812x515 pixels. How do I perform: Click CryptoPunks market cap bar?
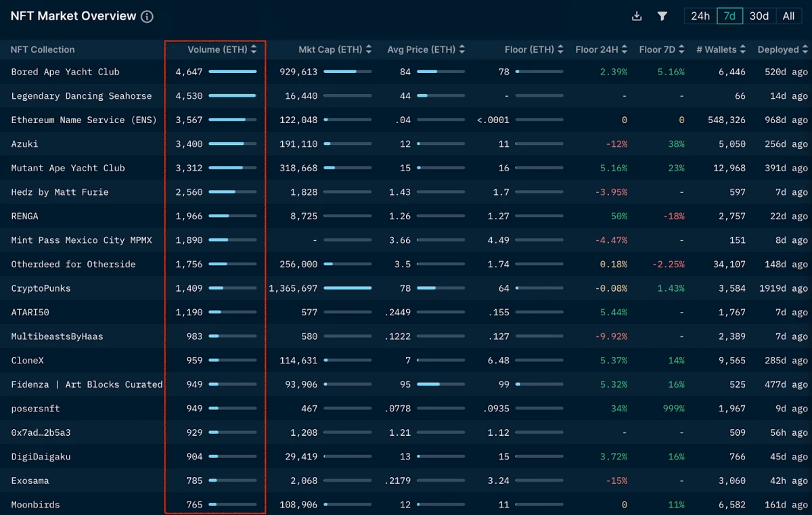tap(348, 288)
